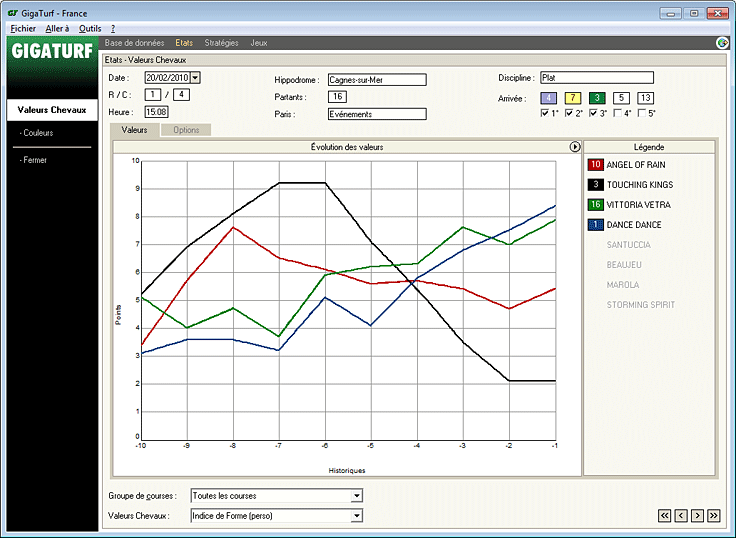The image size is (736, 538).
Task: Select Valeurs Chevaux in sidebar
Action: tap(52, 110)
